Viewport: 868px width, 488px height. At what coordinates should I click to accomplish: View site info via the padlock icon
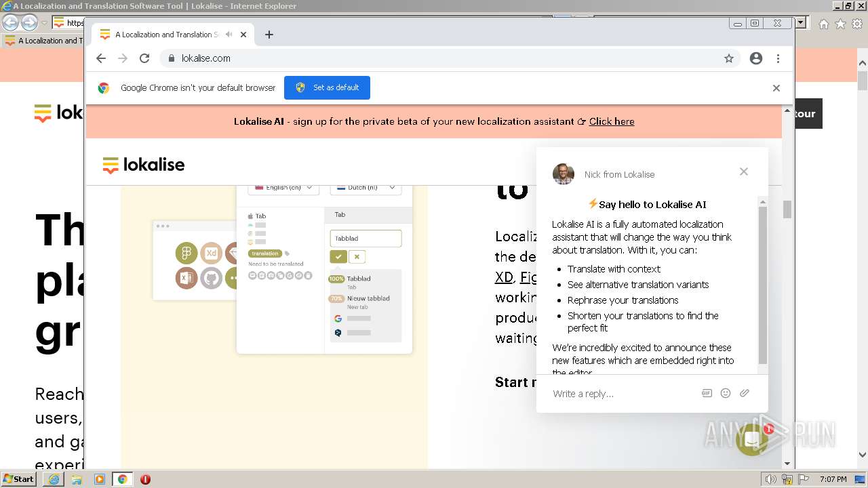click(x=172, y=58)
